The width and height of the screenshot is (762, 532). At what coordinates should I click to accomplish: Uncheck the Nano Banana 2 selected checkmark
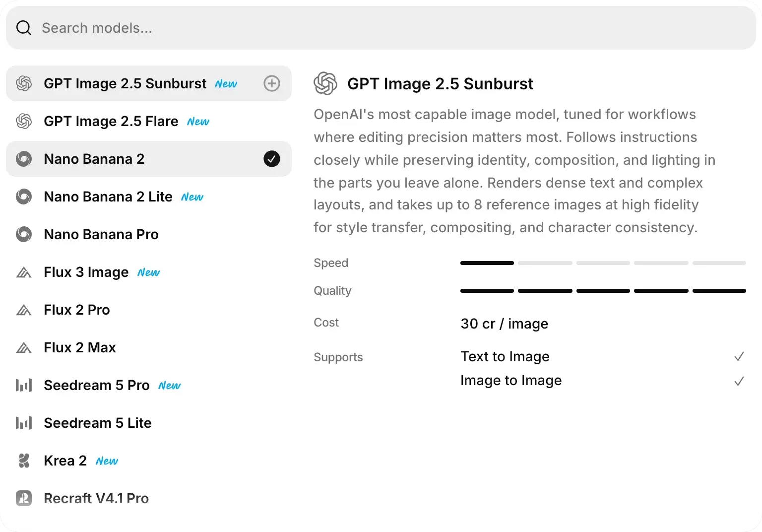pos(272,159)
